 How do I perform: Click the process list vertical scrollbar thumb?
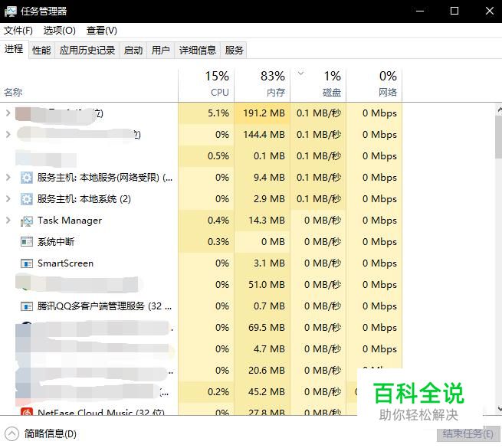pos(498,137)
